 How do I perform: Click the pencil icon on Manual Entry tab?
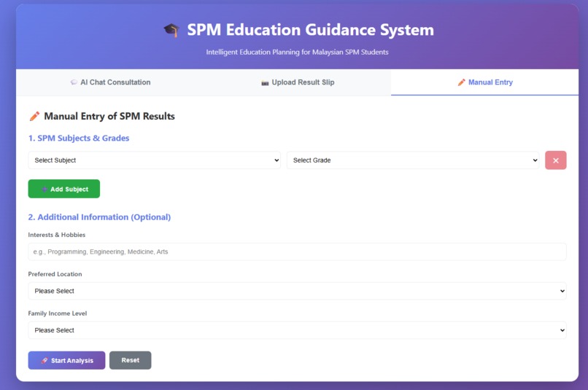[462, 82]
